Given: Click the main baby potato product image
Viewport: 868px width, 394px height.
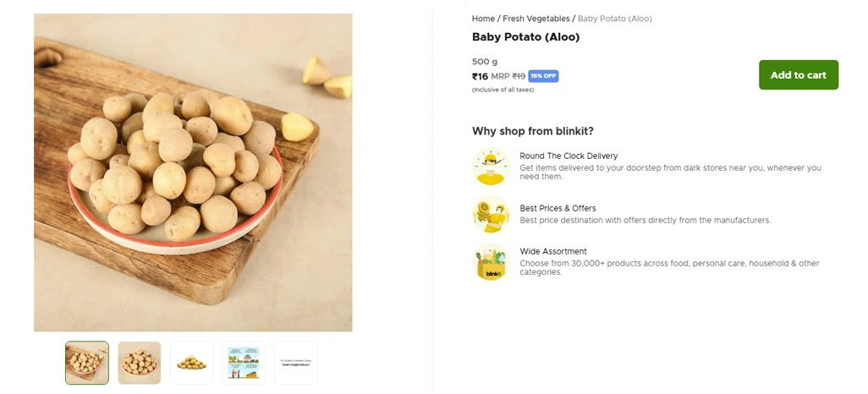Looking at the screenshot, I should coord(193,172).
